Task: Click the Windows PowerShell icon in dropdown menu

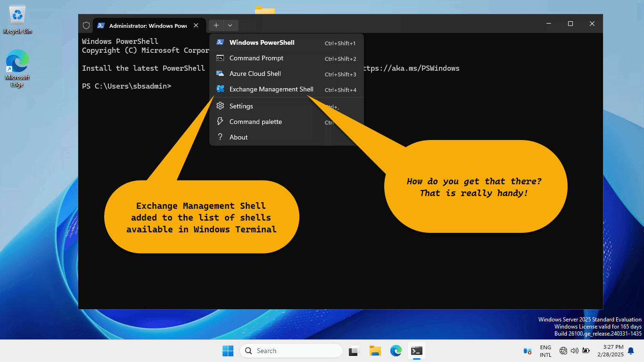Action: (220, 42)
